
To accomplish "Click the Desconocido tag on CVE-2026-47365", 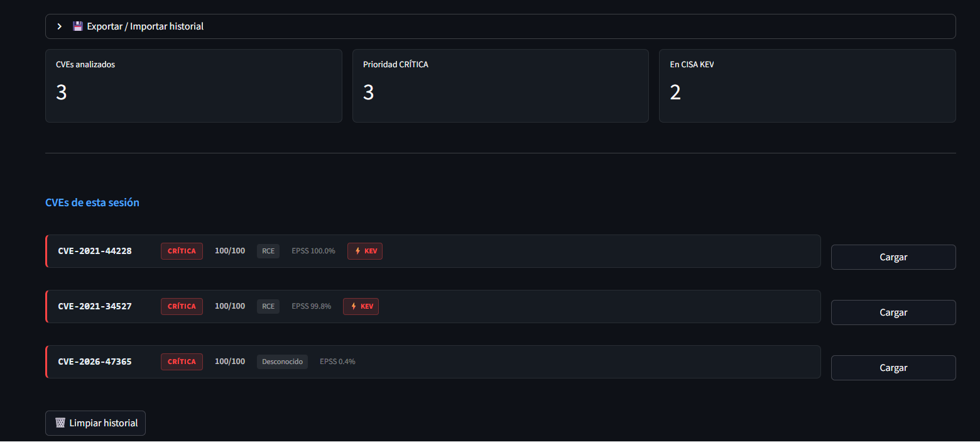I will click(282, 362).
